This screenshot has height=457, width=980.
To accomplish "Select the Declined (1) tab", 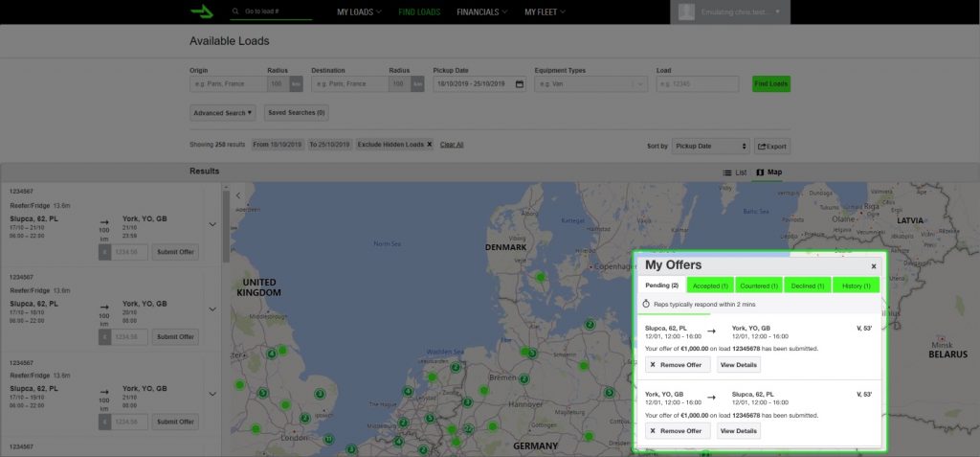I will click(808, 286).
